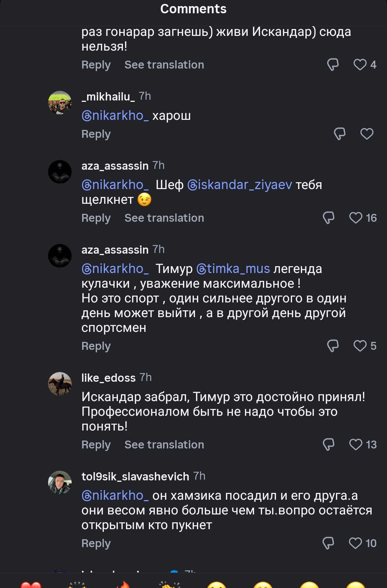Expand translation for like_edoss's comment
Viewport: 387px width, 588px height.
(x=164, y=444)
